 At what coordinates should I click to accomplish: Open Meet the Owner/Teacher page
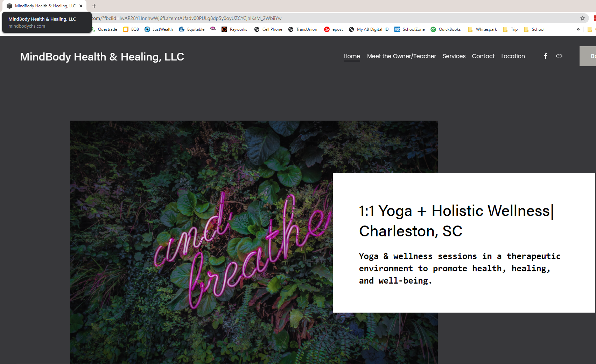(x=401, y=56)
